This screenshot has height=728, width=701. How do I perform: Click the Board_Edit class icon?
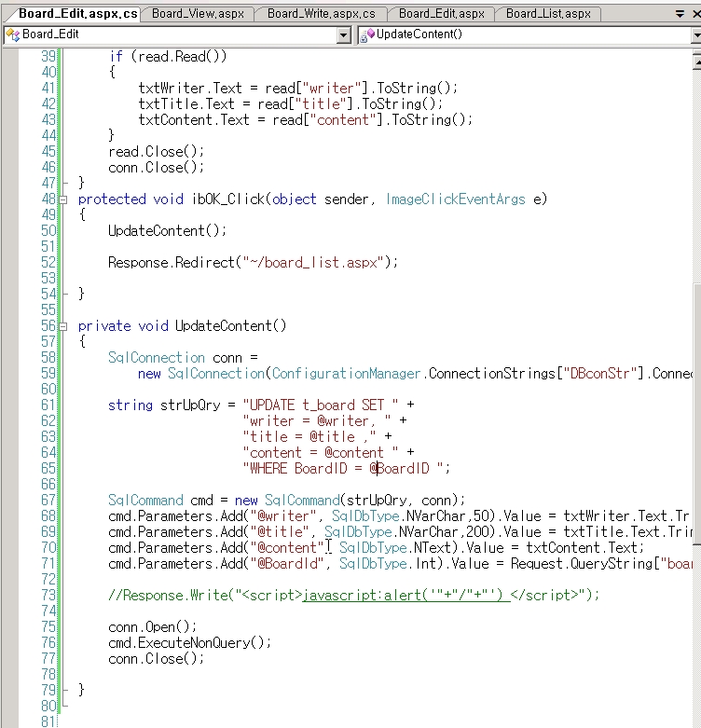pos(12,34)
